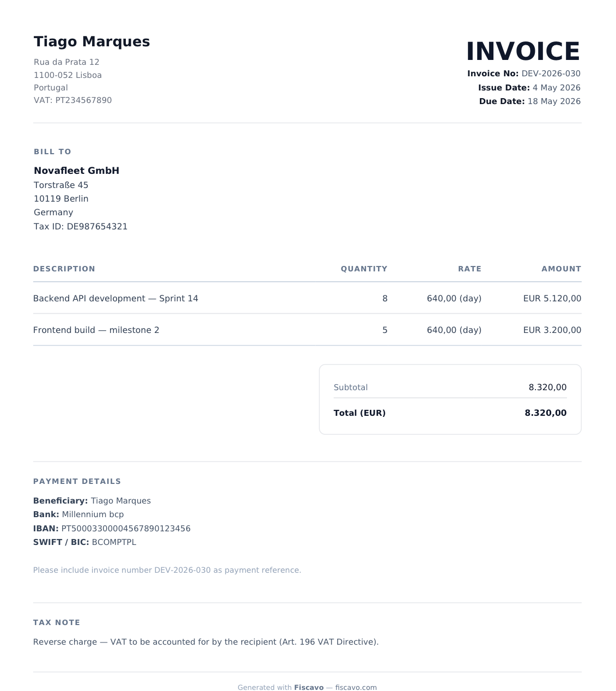
Task: Click the RATE column header
Action: 469,269
